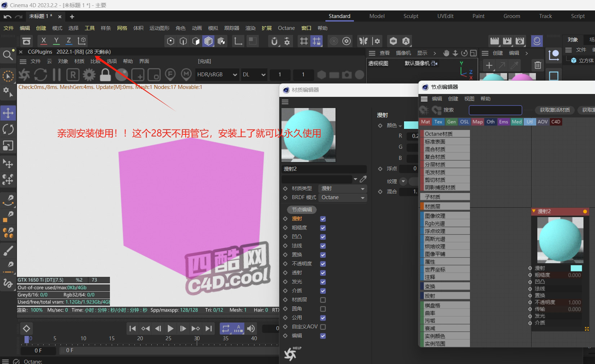595x364 pixels.
Task: Open the HDR/sRGB color space dropdown
Action: coord(217,75)
